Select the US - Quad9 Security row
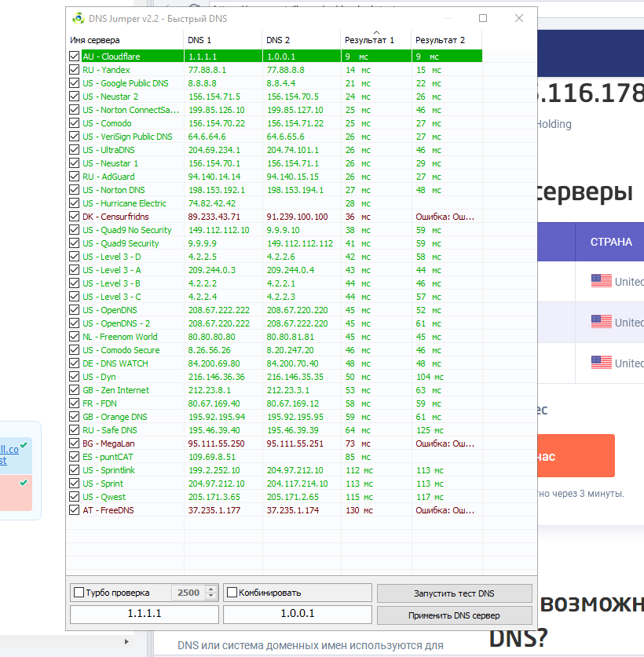This screenshot has width=644, height=657. 274,243
